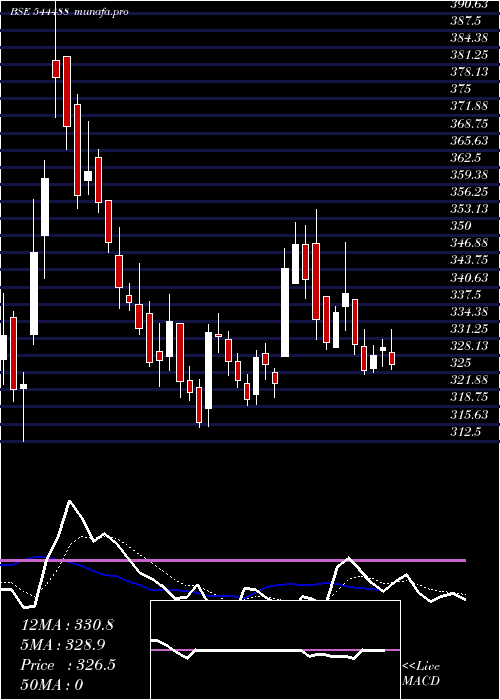This screenshot has width=500, height=700.
Task: Click the 340.63 price axis label
Action: 471,277
